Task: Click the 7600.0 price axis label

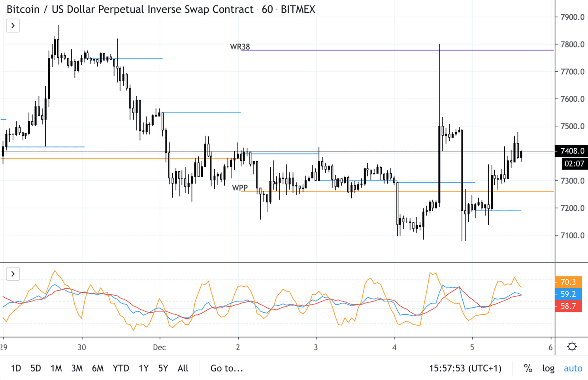Action: pos(573,99)
